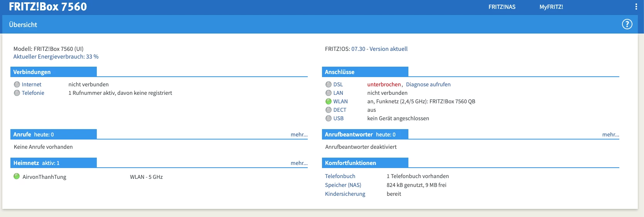Screen dimensions: 644x217
Task: Click the Anrufe heute: 0 header
Action: 54,134
